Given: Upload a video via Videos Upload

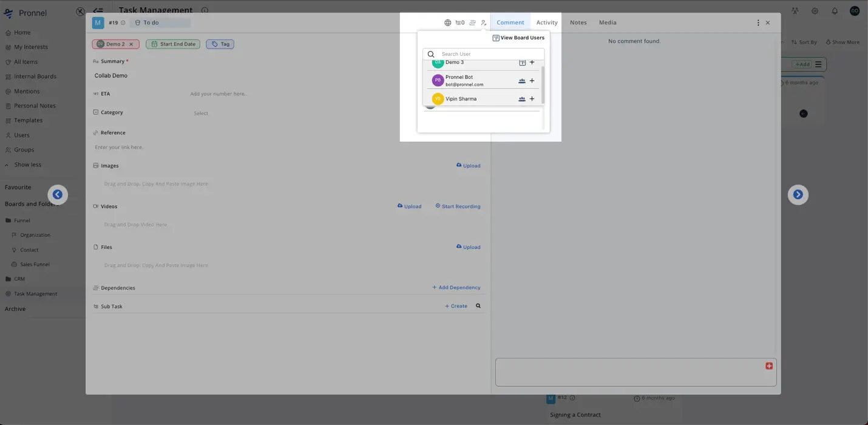Looking at the screenshot, I should 409,206.
